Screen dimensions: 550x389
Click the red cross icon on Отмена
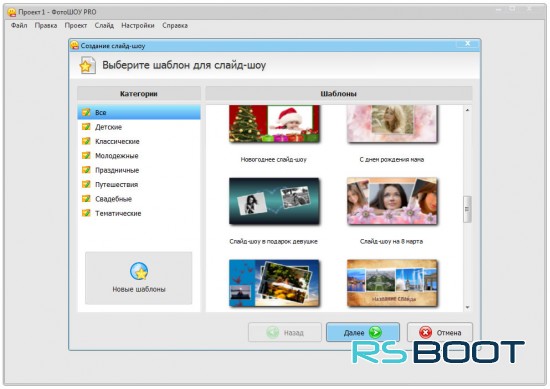425,332
